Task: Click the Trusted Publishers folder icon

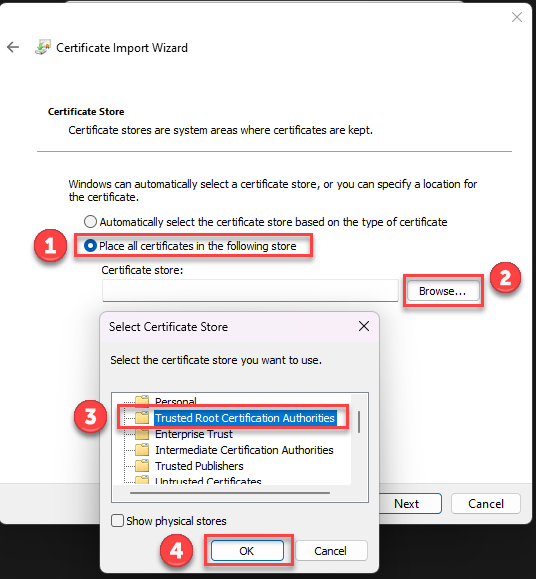Action: pyautogui.click(x=142, y=466)
